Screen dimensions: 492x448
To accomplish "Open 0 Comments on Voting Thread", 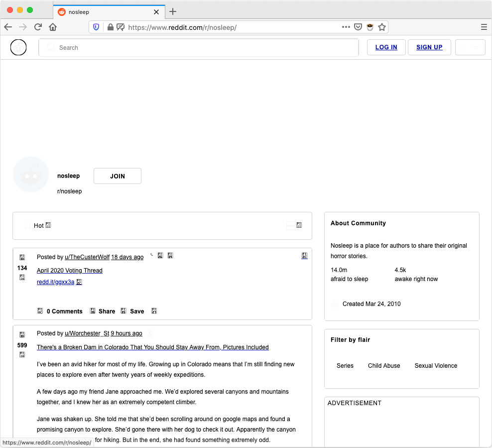I will click(x=65, y=311).
